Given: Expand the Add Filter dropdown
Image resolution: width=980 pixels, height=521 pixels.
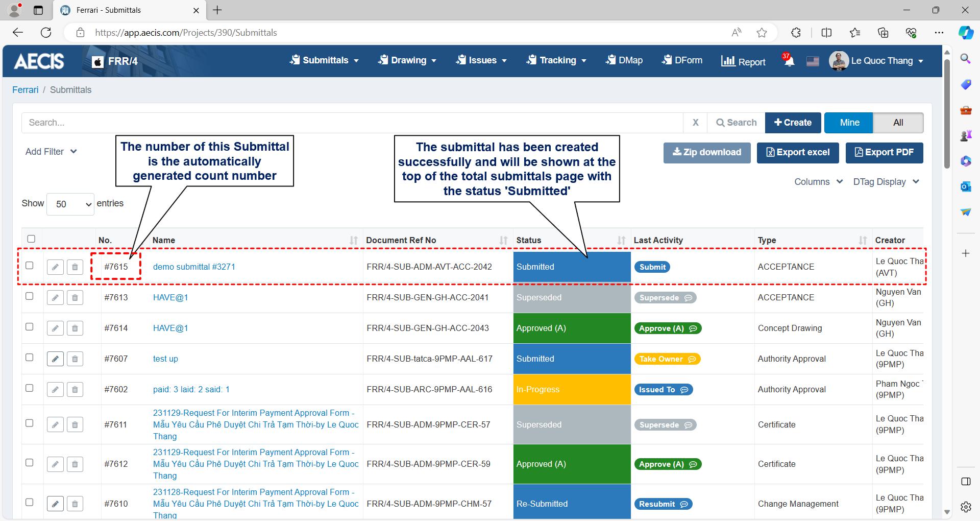Looking at the screenshot, I should (x=51, y=152).
